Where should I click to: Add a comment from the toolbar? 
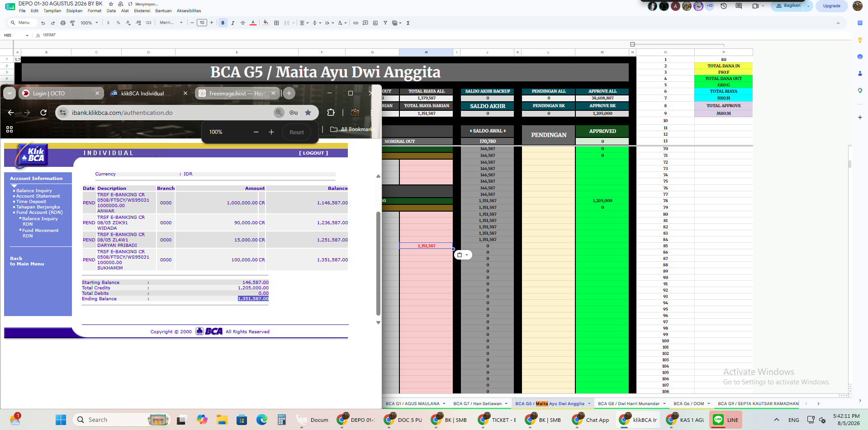[365, 23]
